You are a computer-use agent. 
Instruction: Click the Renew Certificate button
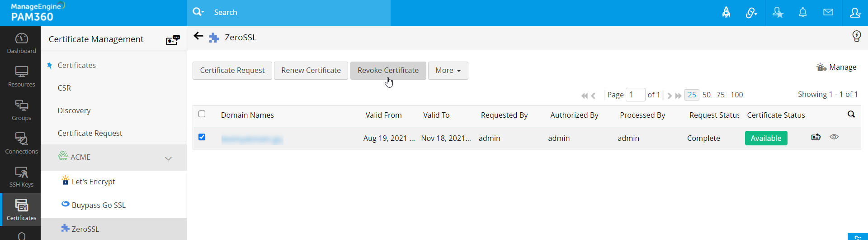[x=311, y=71]
